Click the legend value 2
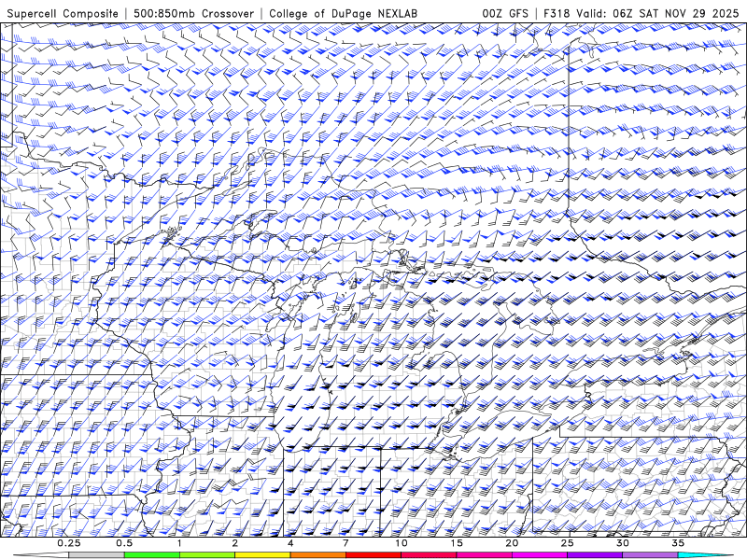Viewport: 747px width, 560px height. coord(235,543)
